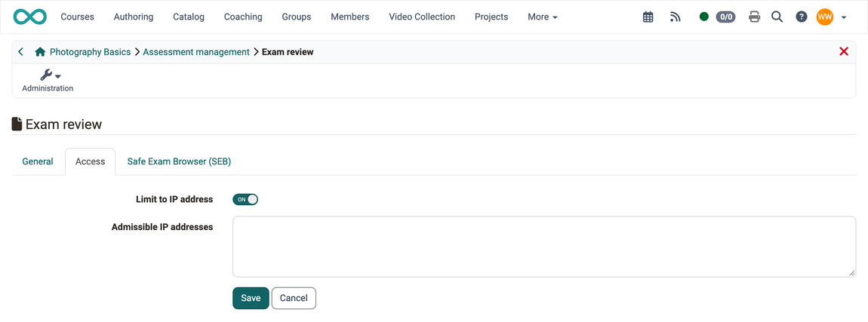
Task: Click the document icon next to the Exam review heading
Action: [17, 124]
